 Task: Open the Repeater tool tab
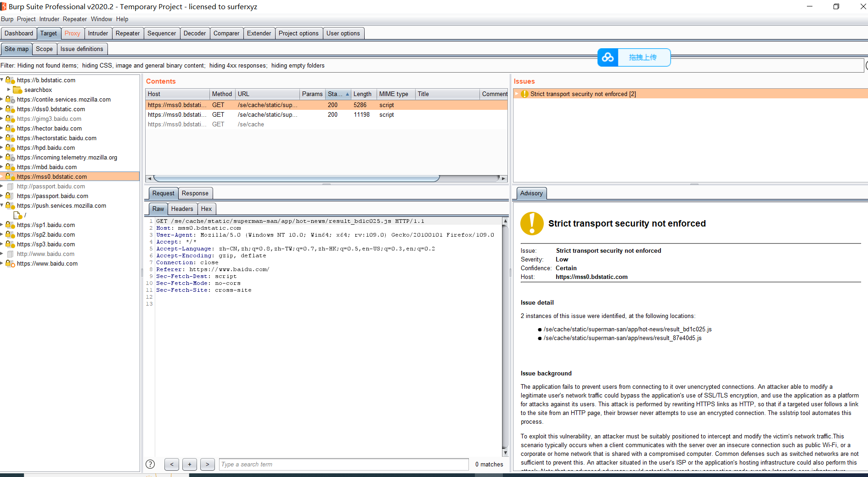point(128,33)
